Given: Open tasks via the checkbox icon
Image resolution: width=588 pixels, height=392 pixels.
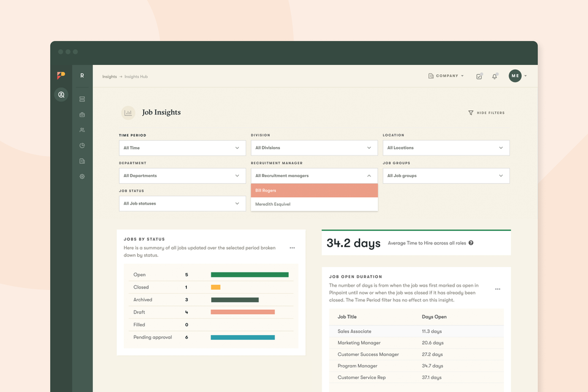Looking at the screenshot, I should click(479, 76).
